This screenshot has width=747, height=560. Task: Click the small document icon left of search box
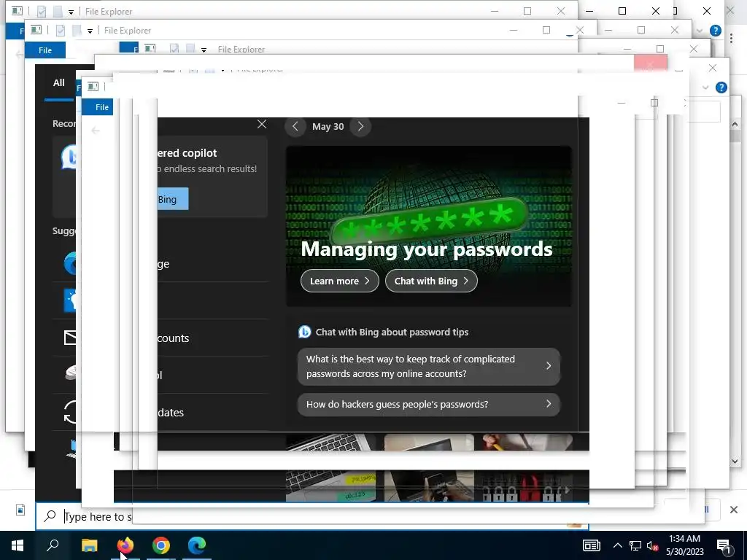pos(20,510)
